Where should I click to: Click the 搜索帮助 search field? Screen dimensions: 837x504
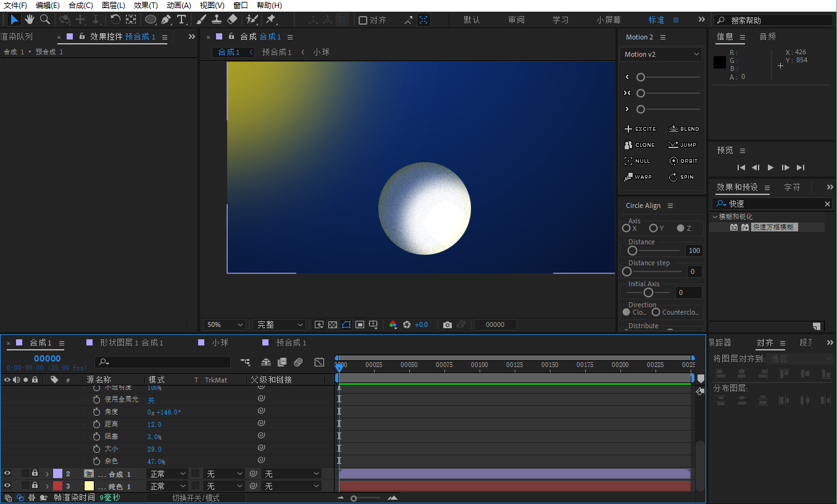click(x=773, y=20)
